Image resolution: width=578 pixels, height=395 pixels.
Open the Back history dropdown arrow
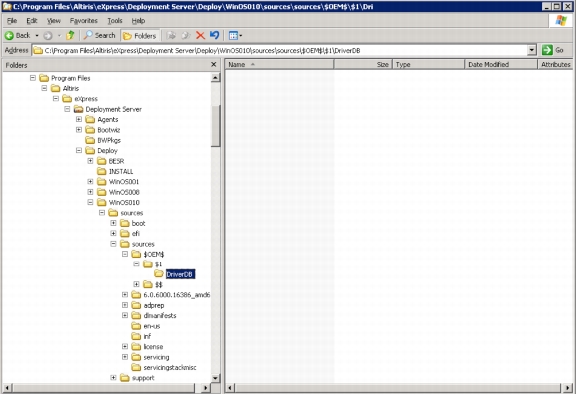pos(37,36)
